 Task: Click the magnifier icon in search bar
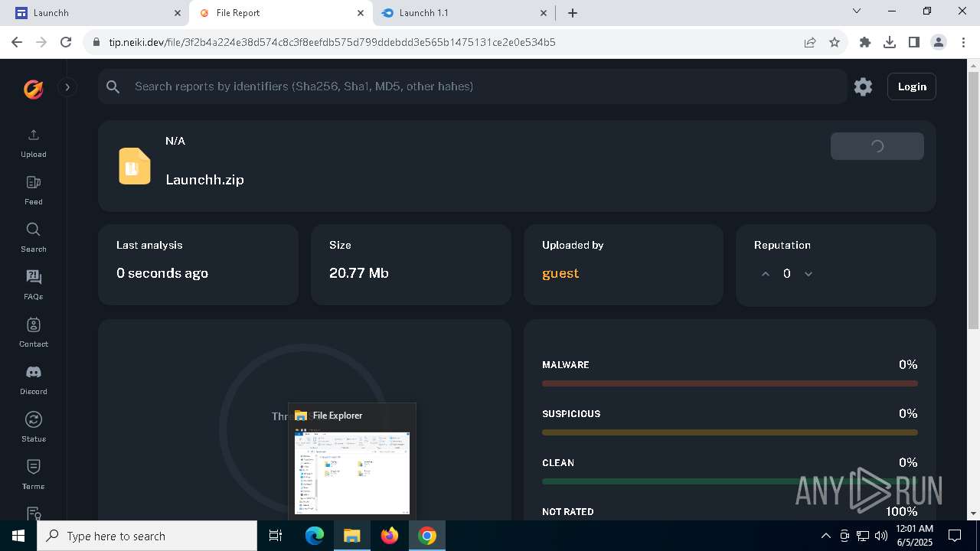click(113, 87)
